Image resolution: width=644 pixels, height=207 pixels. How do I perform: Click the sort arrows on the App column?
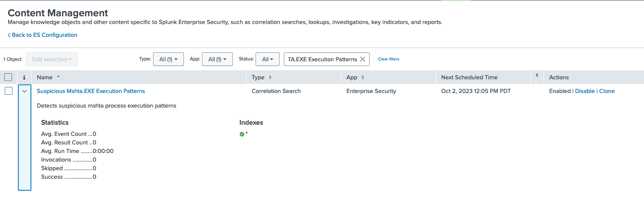click(x=363, y=78)
